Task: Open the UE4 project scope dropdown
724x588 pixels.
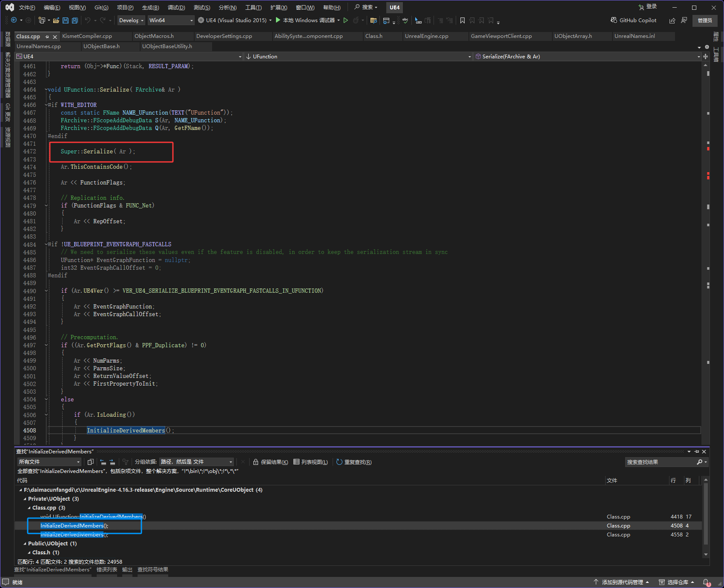Action: click(129, 56)
